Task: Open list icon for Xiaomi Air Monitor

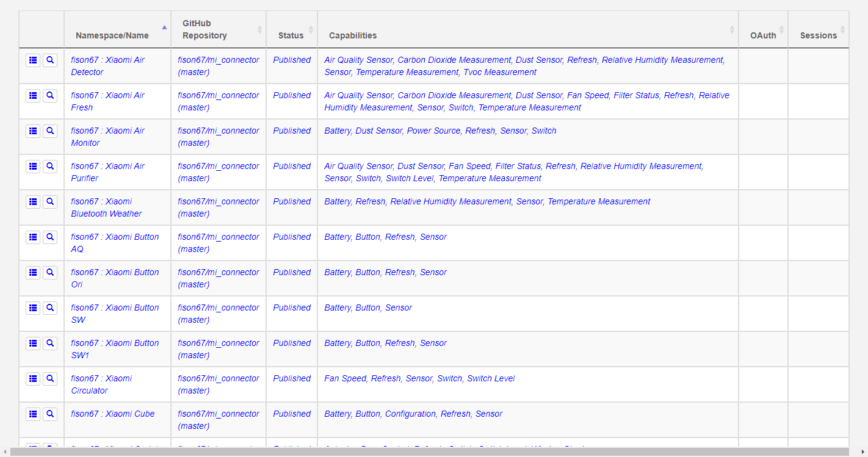Action: coord(34,131)
